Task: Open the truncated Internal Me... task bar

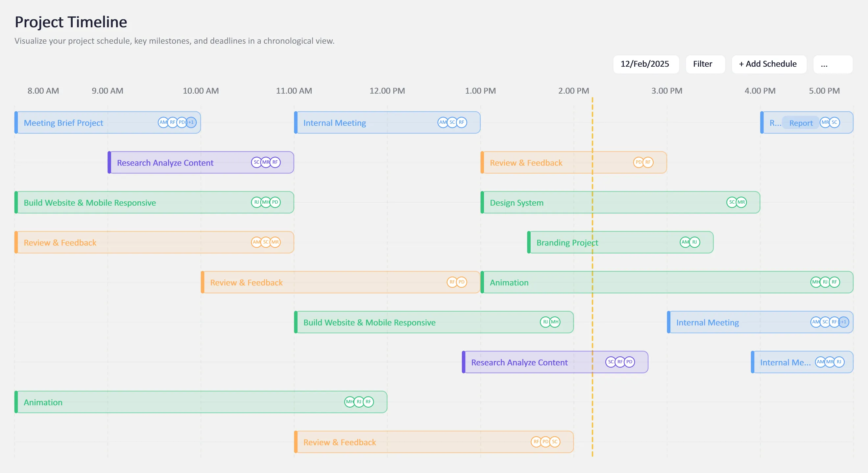Action: (802, 362)
